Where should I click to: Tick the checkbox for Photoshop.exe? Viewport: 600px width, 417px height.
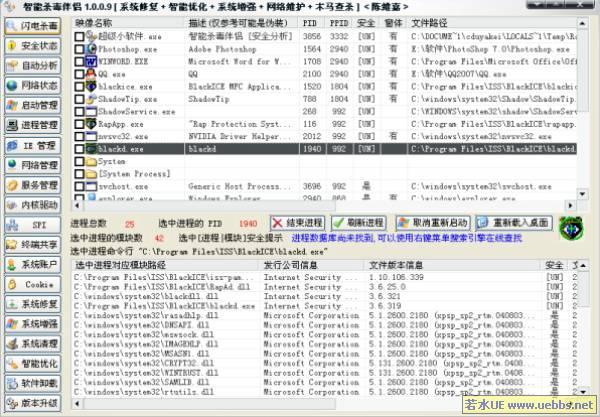pyautogui.click(x=79, y=49)
